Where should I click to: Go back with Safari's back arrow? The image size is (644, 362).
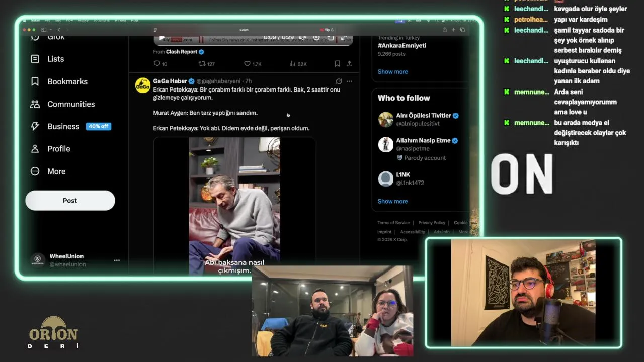point(58,30)
